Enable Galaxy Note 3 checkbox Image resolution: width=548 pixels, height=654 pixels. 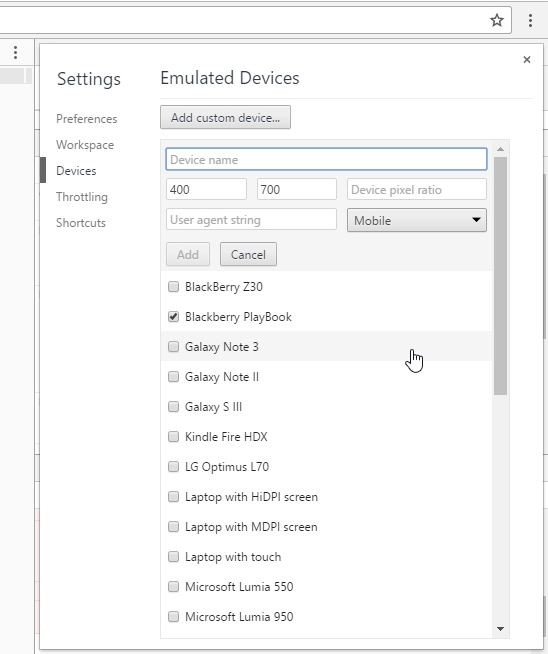click(x=173, y=347)
